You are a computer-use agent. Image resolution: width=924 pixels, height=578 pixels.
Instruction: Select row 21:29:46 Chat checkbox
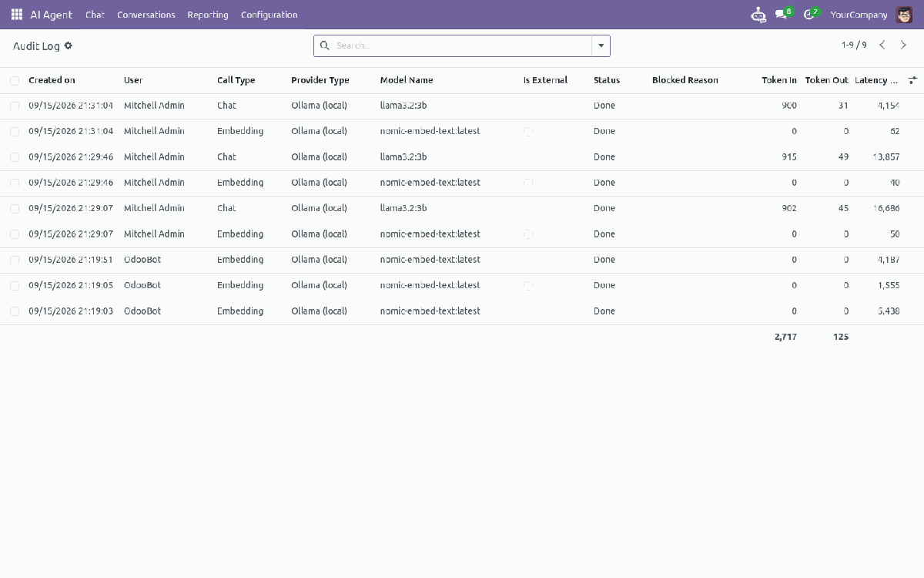pos(15,157)
